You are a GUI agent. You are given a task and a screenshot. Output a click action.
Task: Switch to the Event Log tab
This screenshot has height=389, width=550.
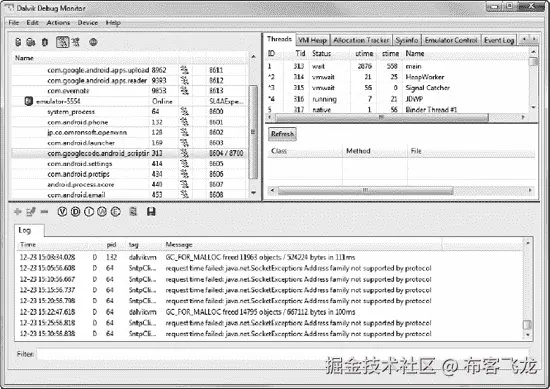[499, 40]
